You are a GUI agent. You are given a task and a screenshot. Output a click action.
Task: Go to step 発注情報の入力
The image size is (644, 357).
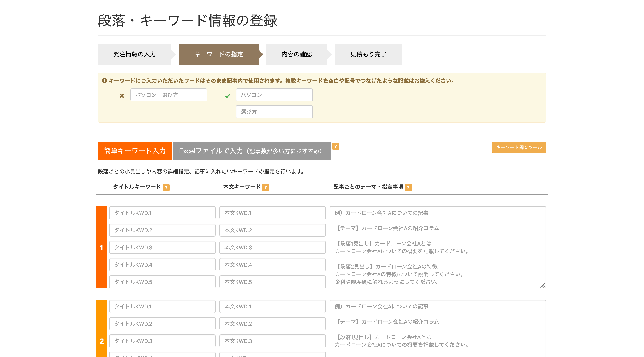[135, 54]
